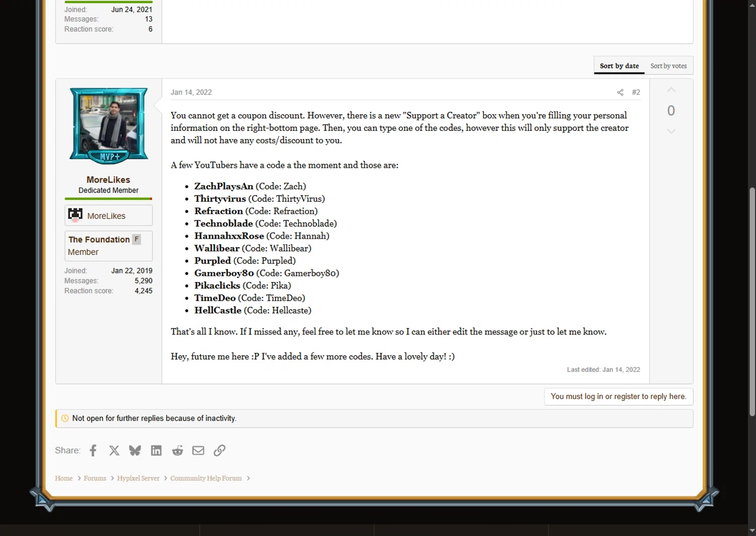Select the ZachPlaysAn list entry

250,186
